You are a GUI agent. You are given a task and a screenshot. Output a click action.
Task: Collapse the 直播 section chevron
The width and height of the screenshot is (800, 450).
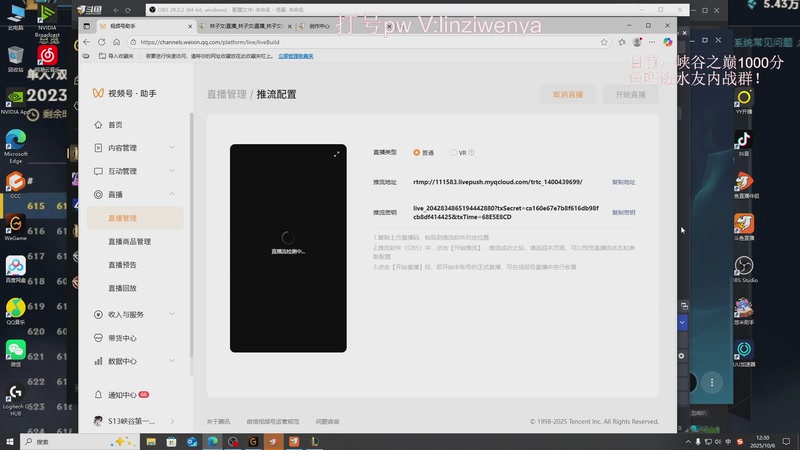click(172, 194)
